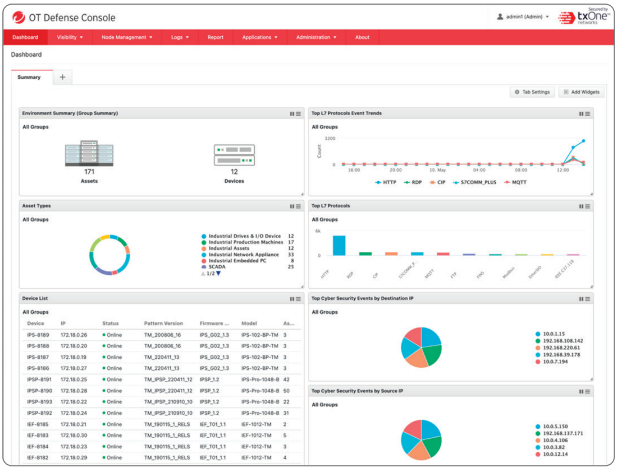Expand the Applications menu

click(x=260, y=37)
